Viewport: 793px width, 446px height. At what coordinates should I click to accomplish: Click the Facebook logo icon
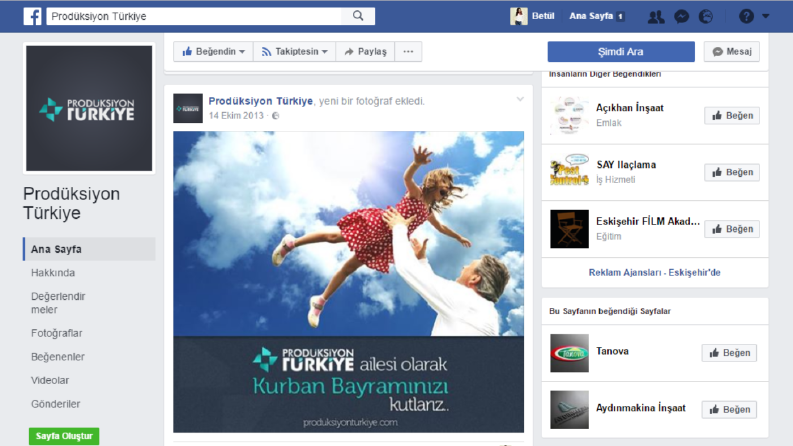[32, 16]
